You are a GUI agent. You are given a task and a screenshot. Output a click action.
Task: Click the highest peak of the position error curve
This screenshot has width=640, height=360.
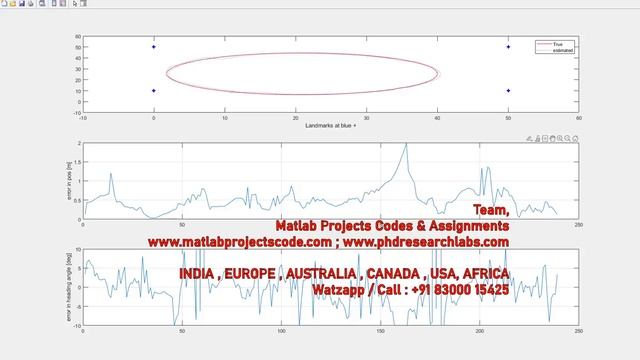[x=406, y=144]
